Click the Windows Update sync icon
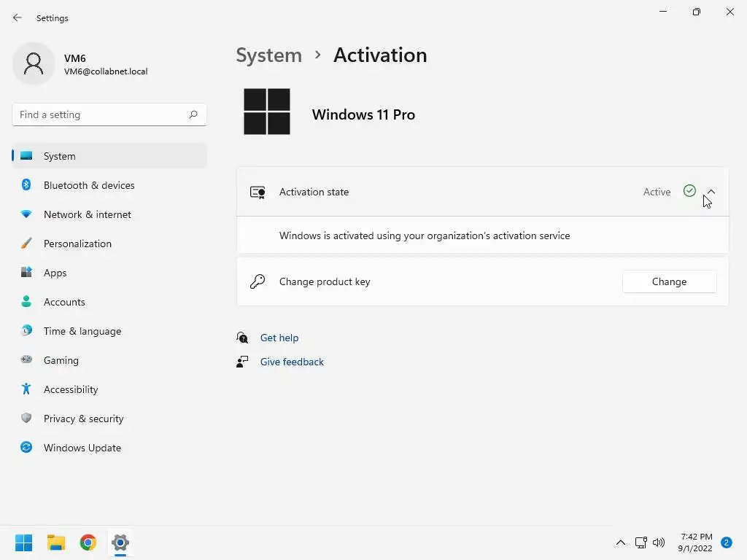This screenshot has width=747, height=560. (x=26, y=448)
